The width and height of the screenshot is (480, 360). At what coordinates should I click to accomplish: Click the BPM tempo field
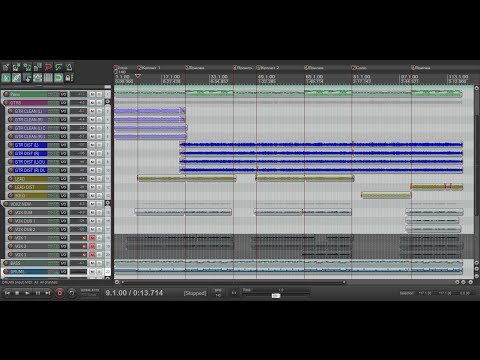[x=218, y=293]
